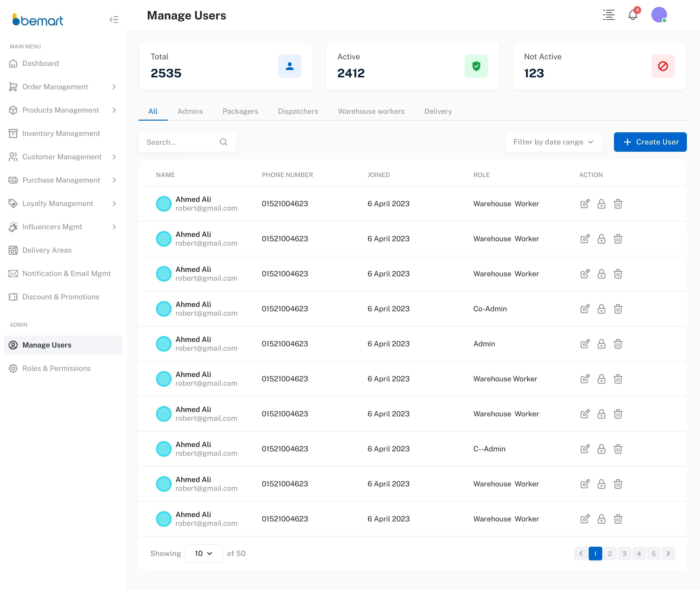Viewport: 700px width, 590px height.
Task: Click the not active count 123
Action: (534, 73)
